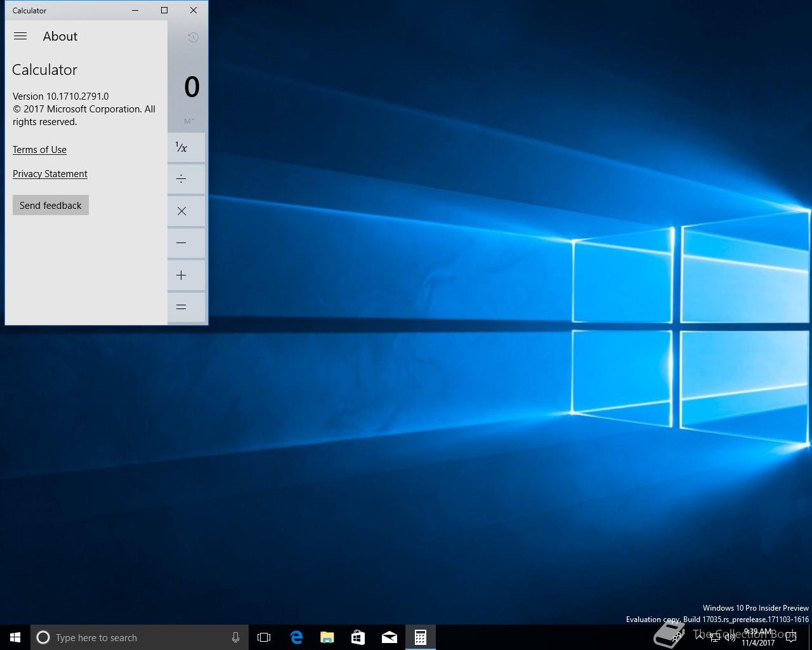Click the division operator key

point(187,179)
